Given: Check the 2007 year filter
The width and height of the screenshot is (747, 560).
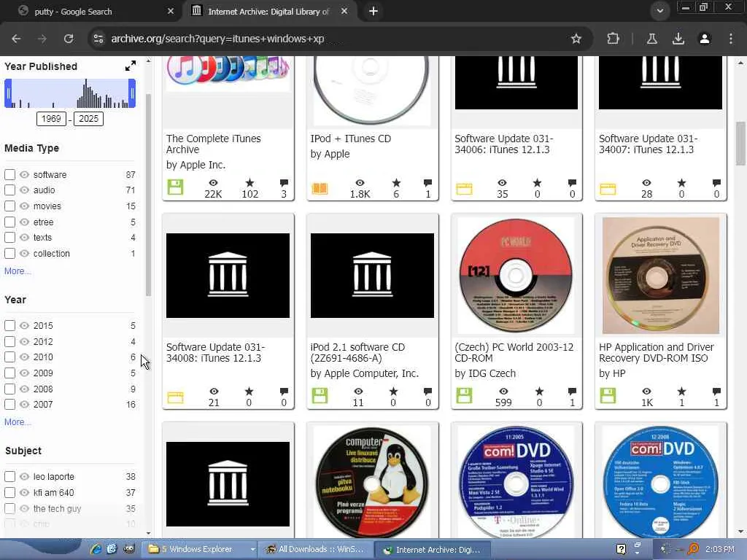Looking at the screenshot, I should tap(9, 404).
